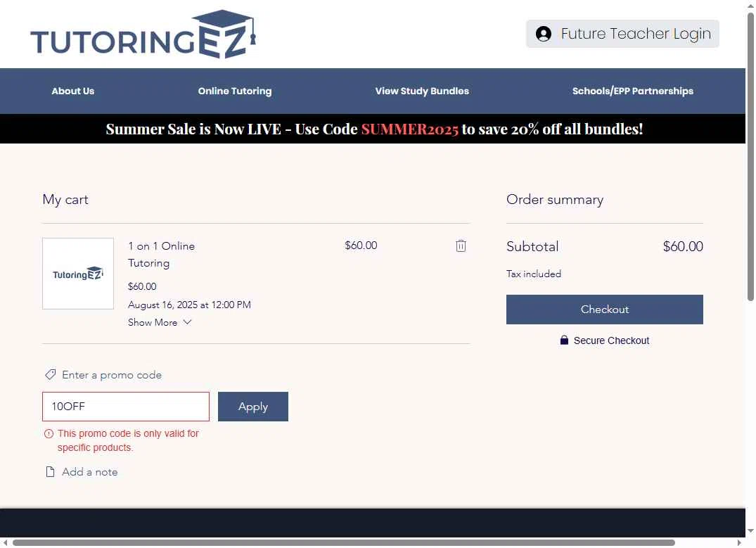Click the Tax included text

pyautogui.click(x=534, y=274)
